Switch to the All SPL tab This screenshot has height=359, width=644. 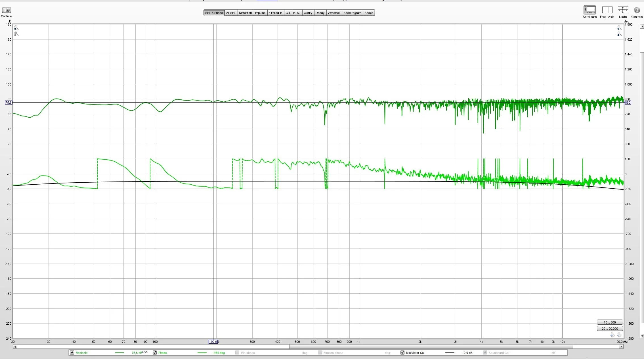[x=231, y=13]
